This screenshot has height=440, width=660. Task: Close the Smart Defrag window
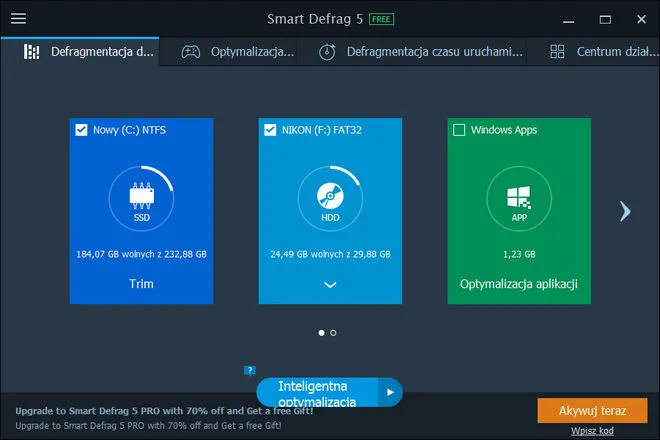coord(641,19)
